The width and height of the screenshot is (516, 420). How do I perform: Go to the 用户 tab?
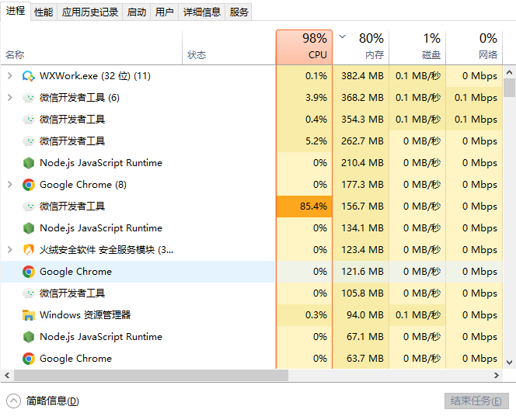(164, 12)
